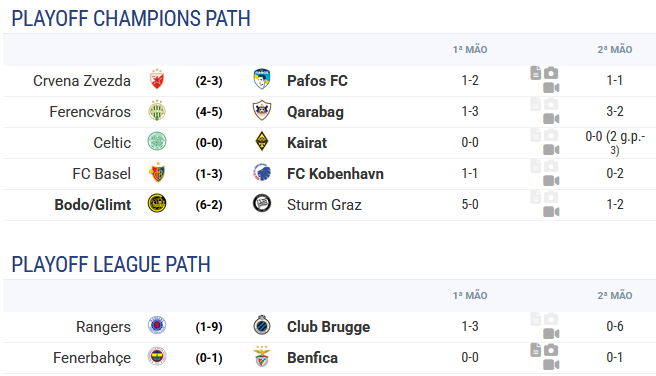Open the Fenerbahçe team link
The height and width of the screenshot is (376, 656).
pos(92,358)
